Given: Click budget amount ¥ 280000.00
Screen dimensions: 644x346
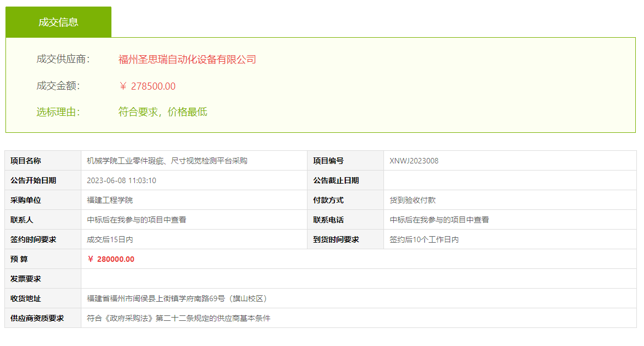Looking at the screenshot, I should [111, 259].
